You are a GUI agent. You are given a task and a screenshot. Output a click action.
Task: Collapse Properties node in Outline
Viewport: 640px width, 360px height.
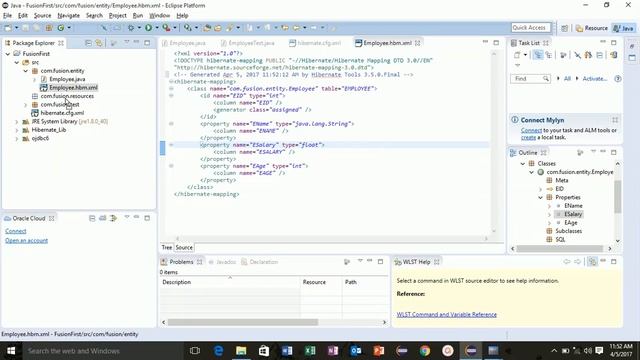pos(540,197)
